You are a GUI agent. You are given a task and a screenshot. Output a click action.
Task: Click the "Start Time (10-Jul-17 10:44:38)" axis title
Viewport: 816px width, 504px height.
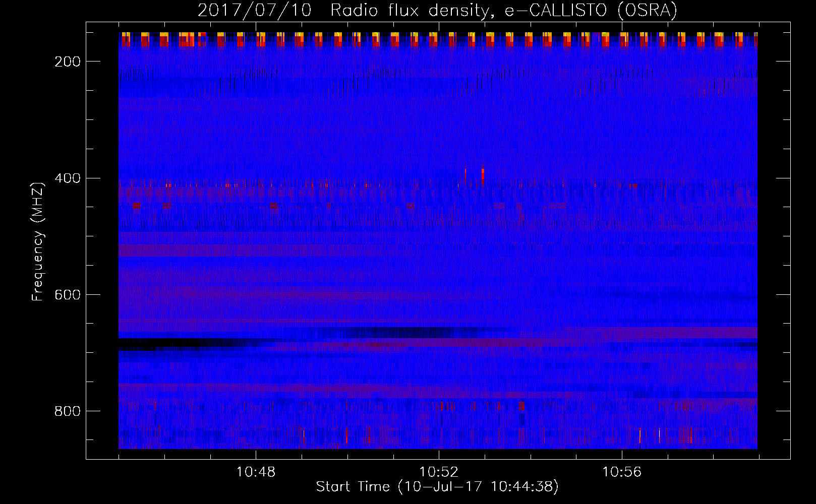click(x=437, y=487)
